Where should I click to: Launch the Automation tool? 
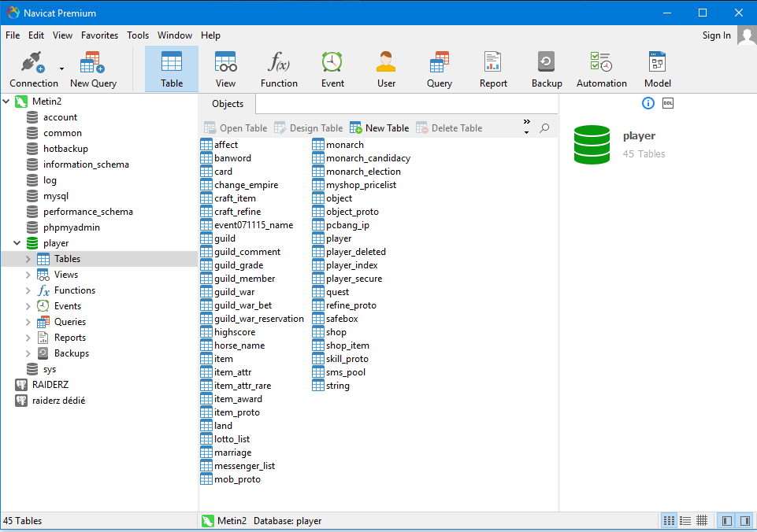(602, 69)
